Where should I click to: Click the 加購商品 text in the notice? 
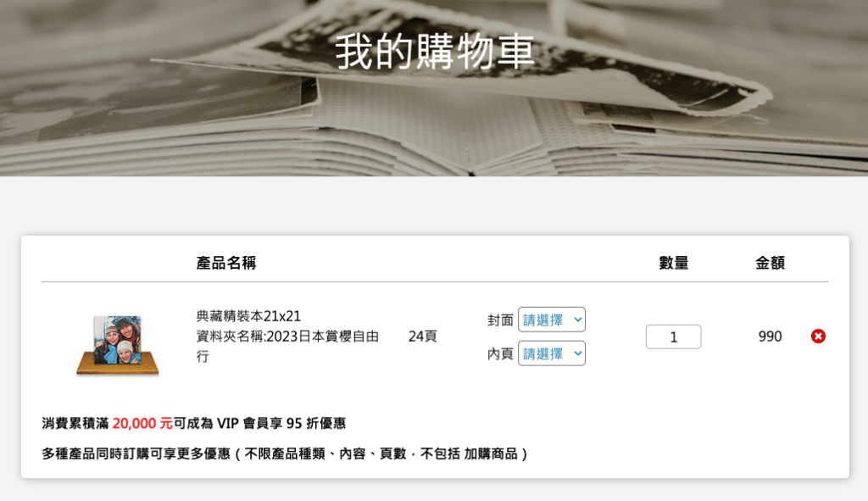491,454
